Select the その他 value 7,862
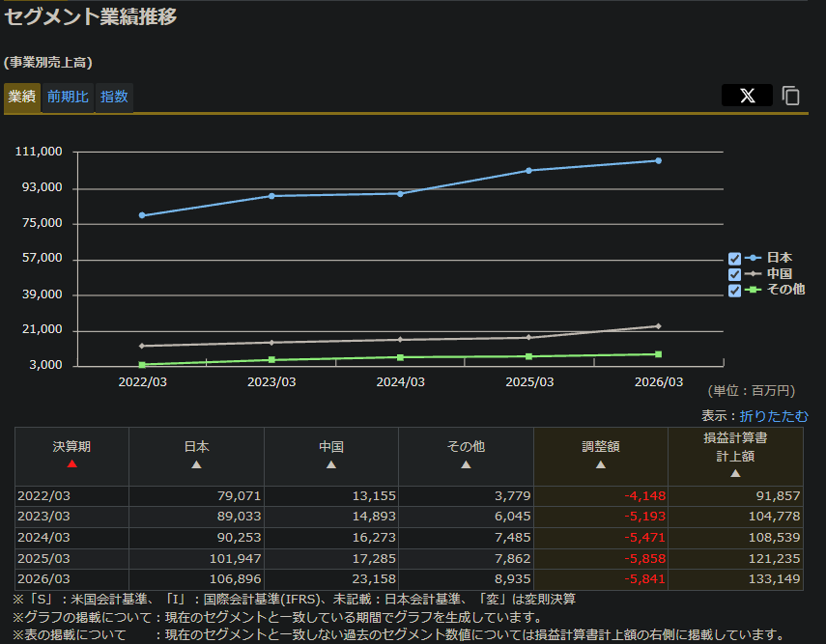 (513, 559)
